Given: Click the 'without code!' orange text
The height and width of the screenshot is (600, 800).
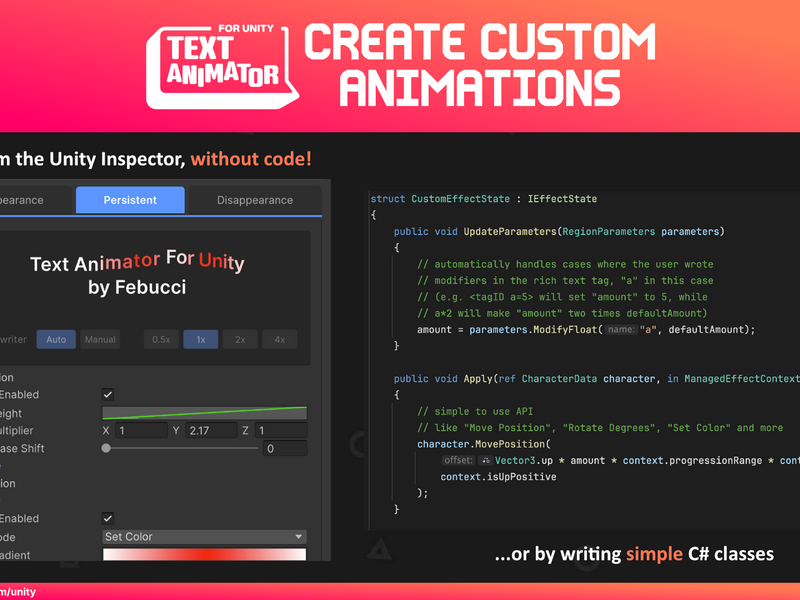Looking at the screenshot, I should (251, 159).
